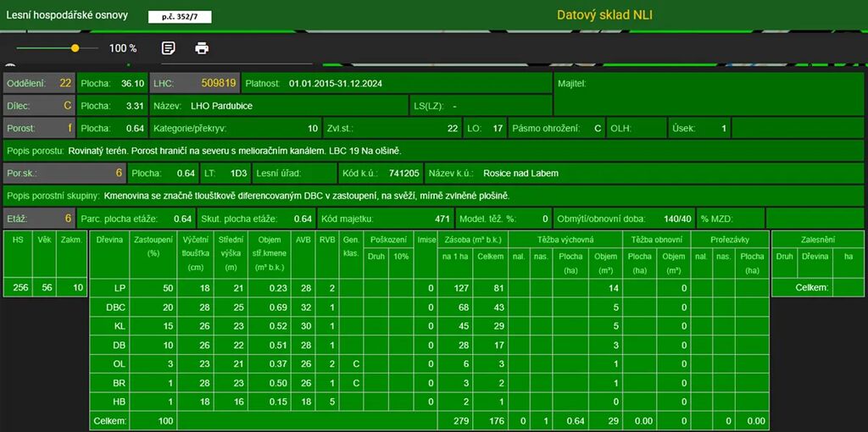Adjust the zoom slider handle
The height and width of the screenshot is (432, 868).
[75, 48]
